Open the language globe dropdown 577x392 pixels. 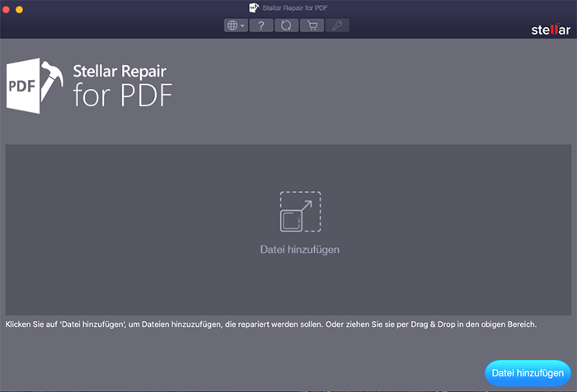[x=236, y=26]
